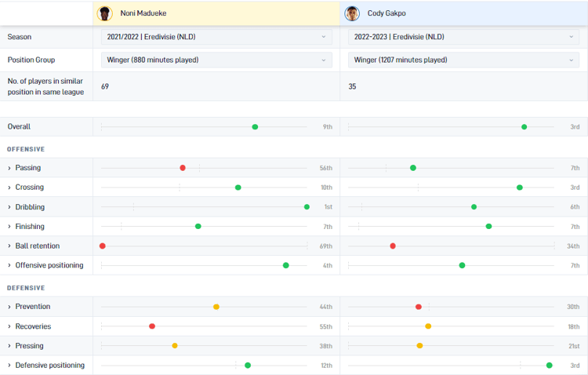Click the DEFENSIVE section heading
Screen dimensions: 588x375
tap(26, 288)
